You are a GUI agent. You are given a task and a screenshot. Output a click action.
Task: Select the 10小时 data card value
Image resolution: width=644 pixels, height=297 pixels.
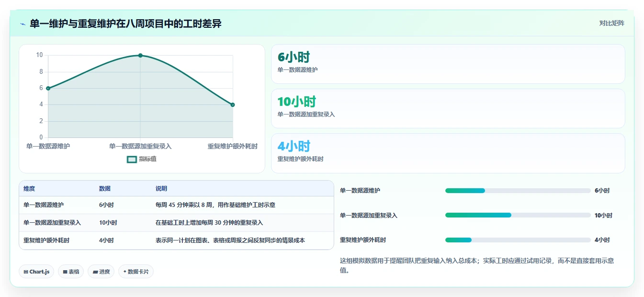297,102
